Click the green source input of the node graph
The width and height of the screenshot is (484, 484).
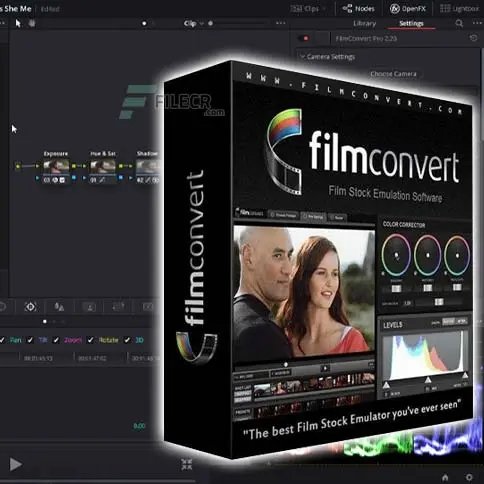pos(18,166)
